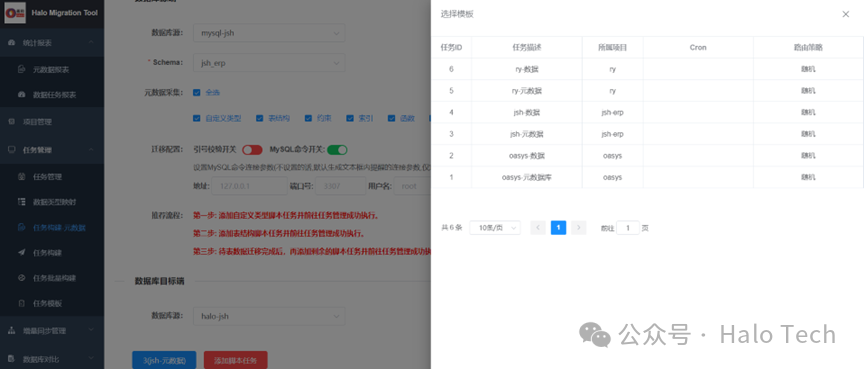The height and width of the screenshot is (369, 864).
Task: Click oasys project cell in task 2 row
Action: pos(612,156)
